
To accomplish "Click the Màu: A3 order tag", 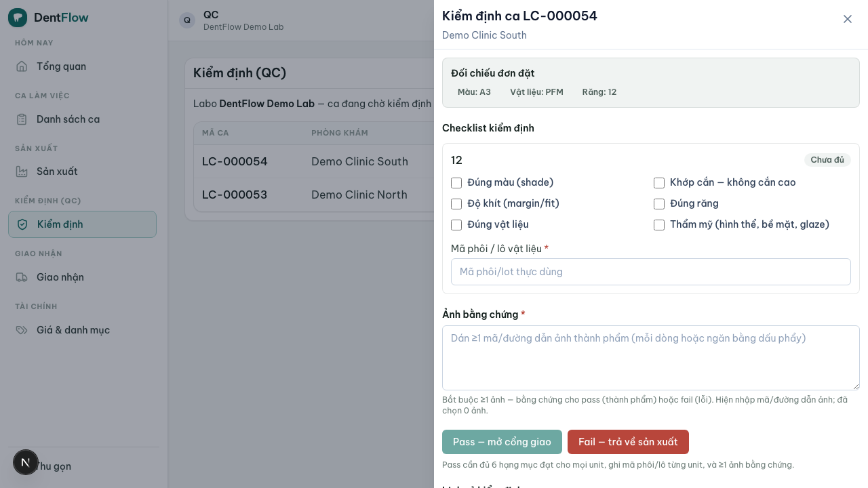I will 474,92.
